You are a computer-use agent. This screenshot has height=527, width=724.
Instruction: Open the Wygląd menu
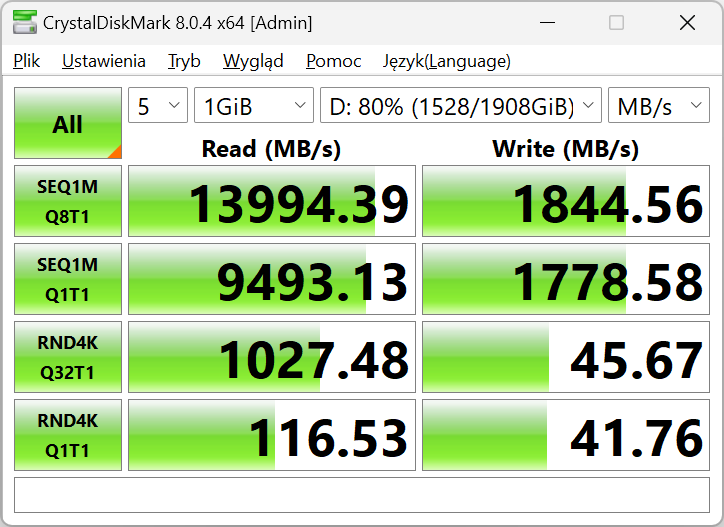pyautogui.click(x=253, y=61)
